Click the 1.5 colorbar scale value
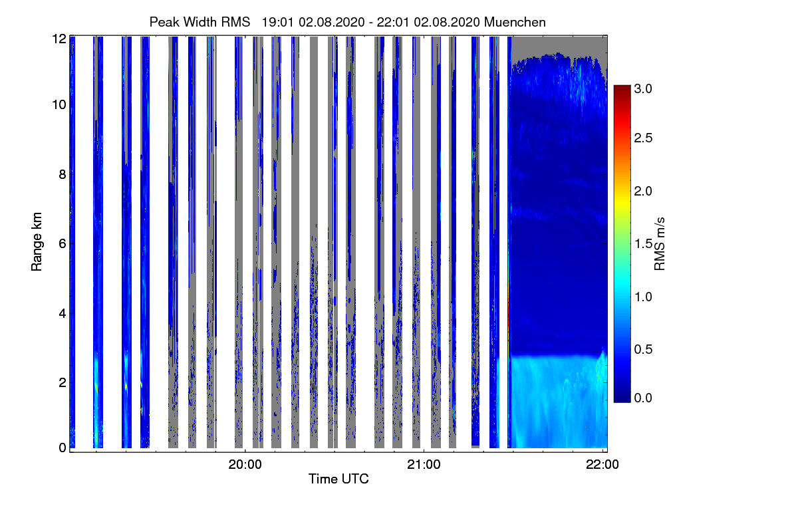Viewport: 798px width, 532px height. point(644,244)
